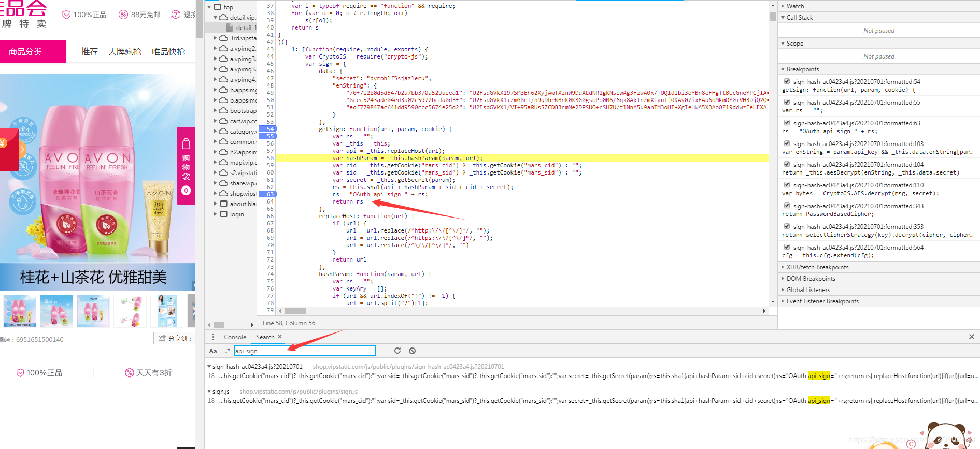Open the 唯品快抢 navigation tab
Screen dimensions: 980x449
coord(168,52)
